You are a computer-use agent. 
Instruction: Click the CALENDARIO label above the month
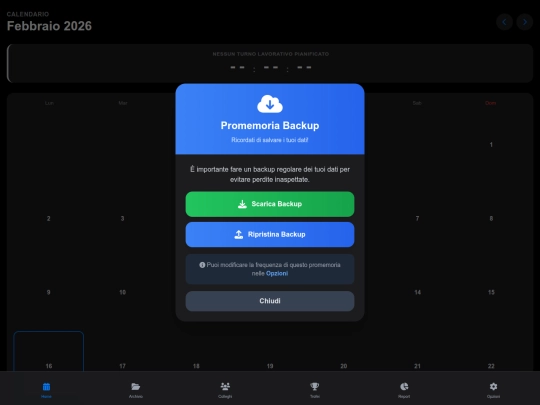tap(28, 14)
